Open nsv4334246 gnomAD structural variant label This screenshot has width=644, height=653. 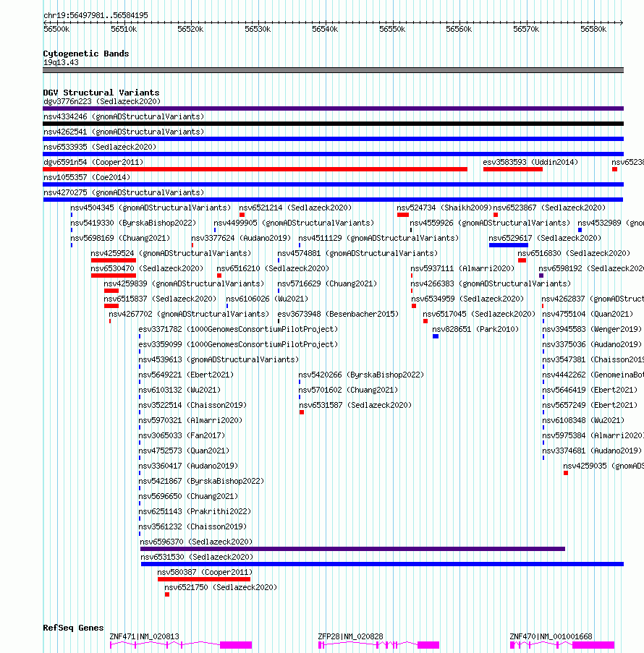coord(124,116)
